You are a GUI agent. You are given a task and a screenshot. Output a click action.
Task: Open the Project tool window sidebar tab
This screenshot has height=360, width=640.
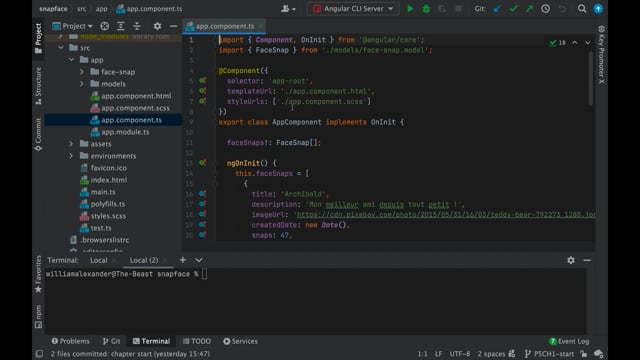point(38,38)
